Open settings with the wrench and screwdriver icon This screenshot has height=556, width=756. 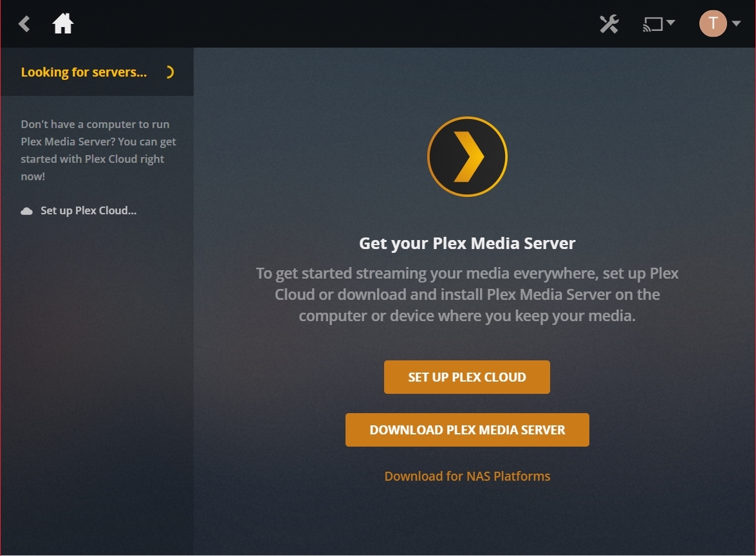609,24
